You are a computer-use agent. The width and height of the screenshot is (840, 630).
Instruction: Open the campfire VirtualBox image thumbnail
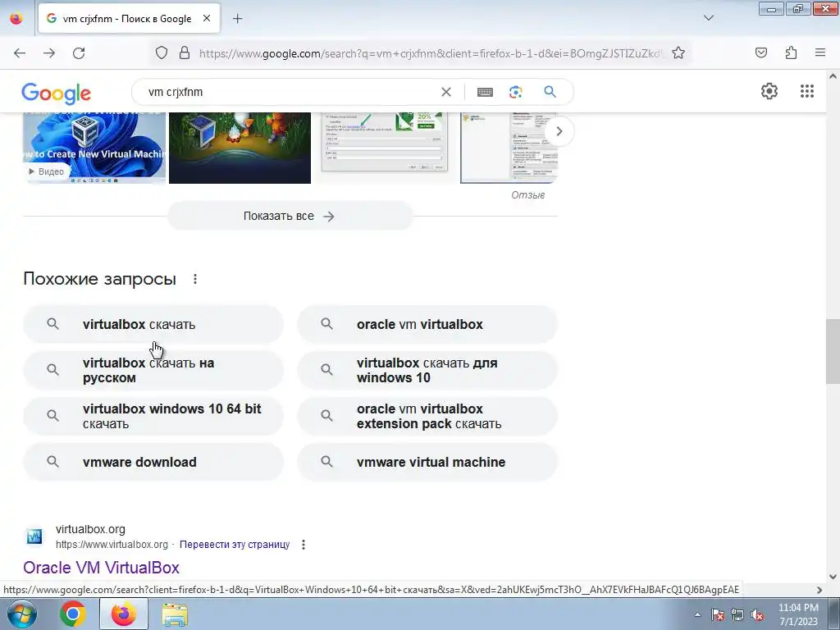240,148
